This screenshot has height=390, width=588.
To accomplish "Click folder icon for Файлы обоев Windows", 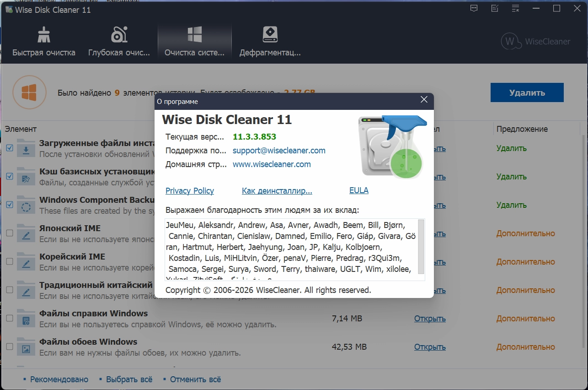I will coord(26,347).
